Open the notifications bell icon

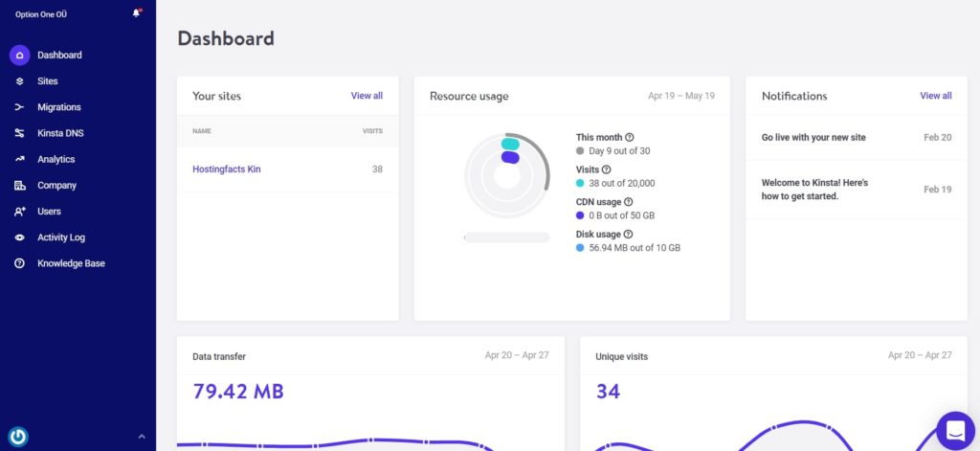click(136, 13)
